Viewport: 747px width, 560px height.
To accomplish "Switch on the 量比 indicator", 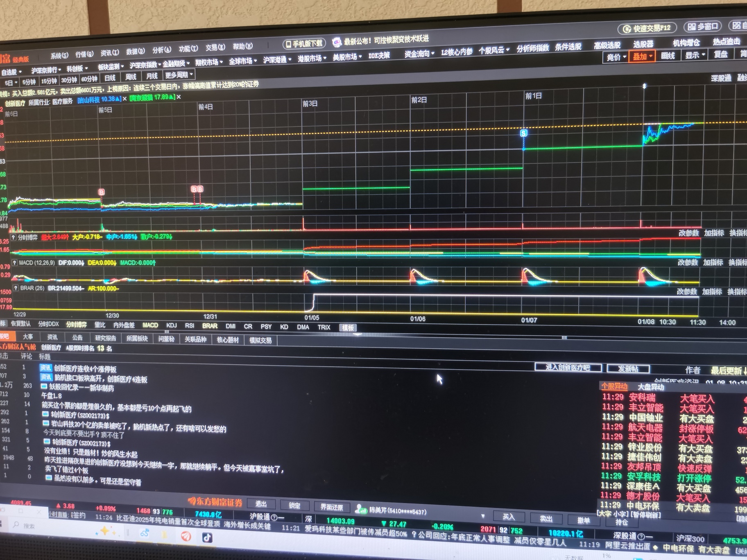I will [x=100, y=325].
